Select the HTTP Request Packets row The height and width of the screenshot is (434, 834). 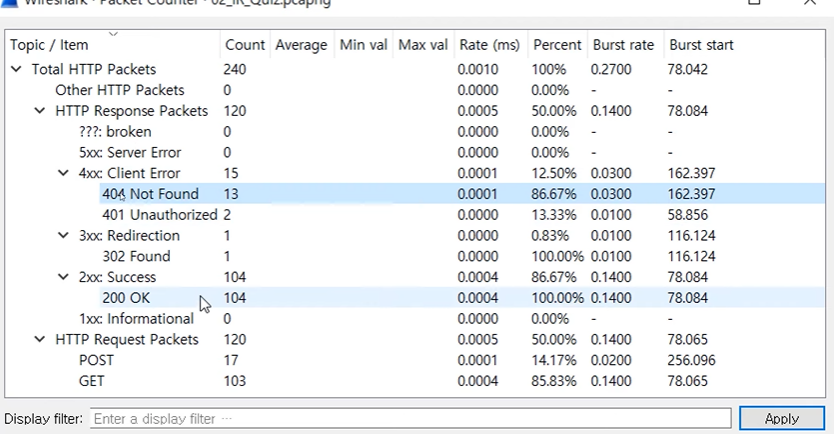pos(415,339)
